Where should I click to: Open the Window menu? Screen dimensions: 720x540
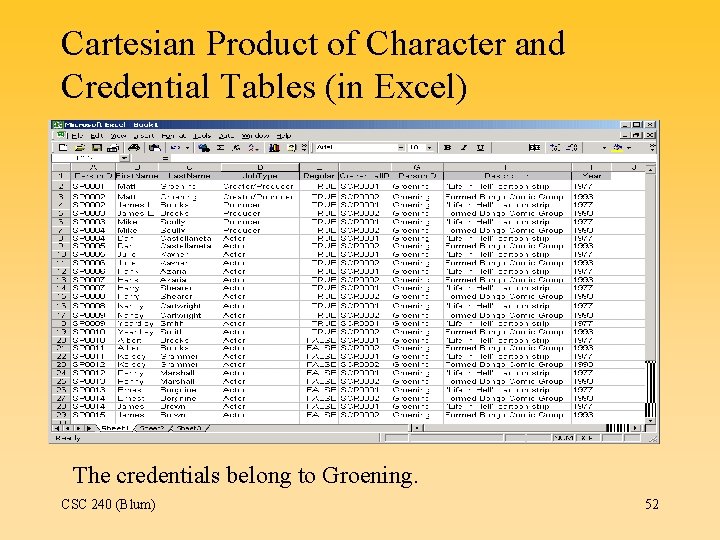tap(255, 136)
